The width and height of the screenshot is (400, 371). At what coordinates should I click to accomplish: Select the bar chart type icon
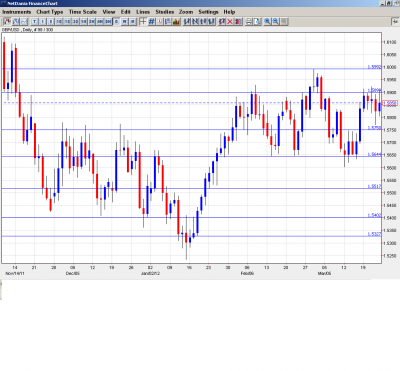point(16,22)
